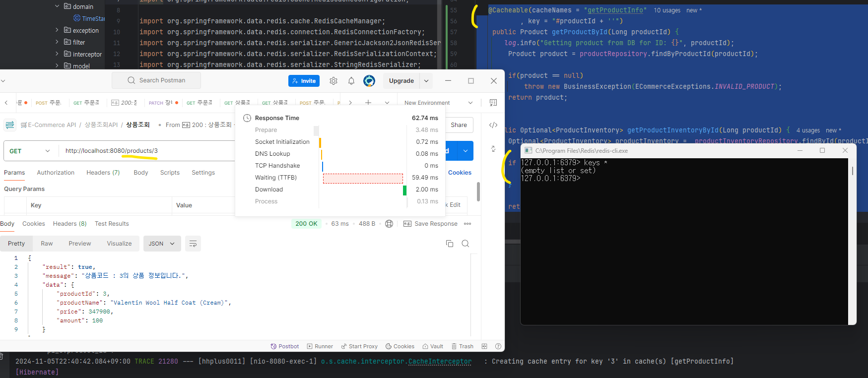Click the request URL field
The height and width of the screenshot is (378, 868).
(146, 151)
